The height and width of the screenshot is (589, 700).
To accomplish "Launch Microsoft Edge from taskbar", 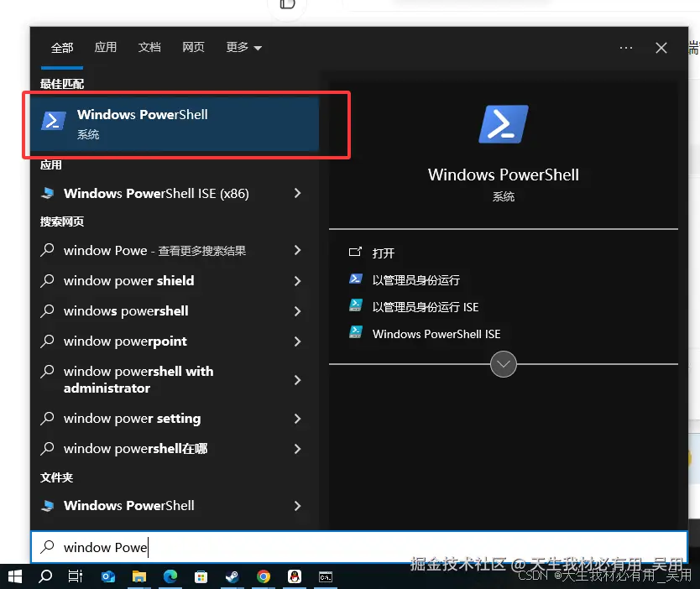I will 170,576.
